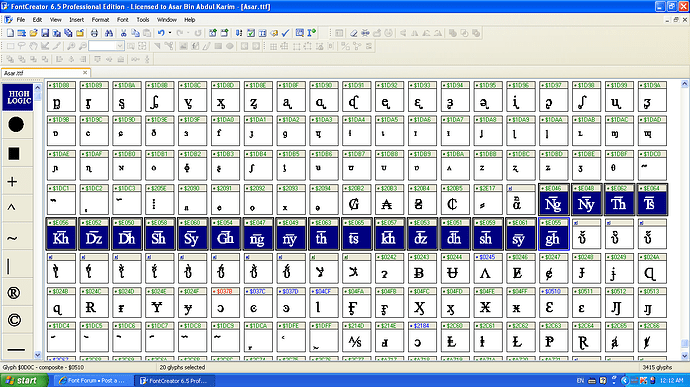The height and width of the screenshot is (387, 690).
Task: Open the Undo history dropdown arrow
Action: [x=169, y=33]
